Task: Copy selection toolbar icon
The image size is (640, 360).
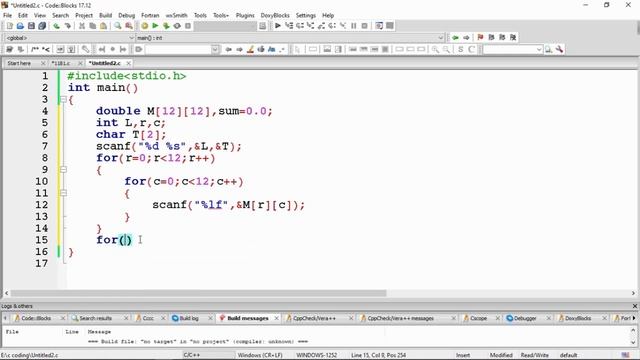Action: [x=93, y=26]
